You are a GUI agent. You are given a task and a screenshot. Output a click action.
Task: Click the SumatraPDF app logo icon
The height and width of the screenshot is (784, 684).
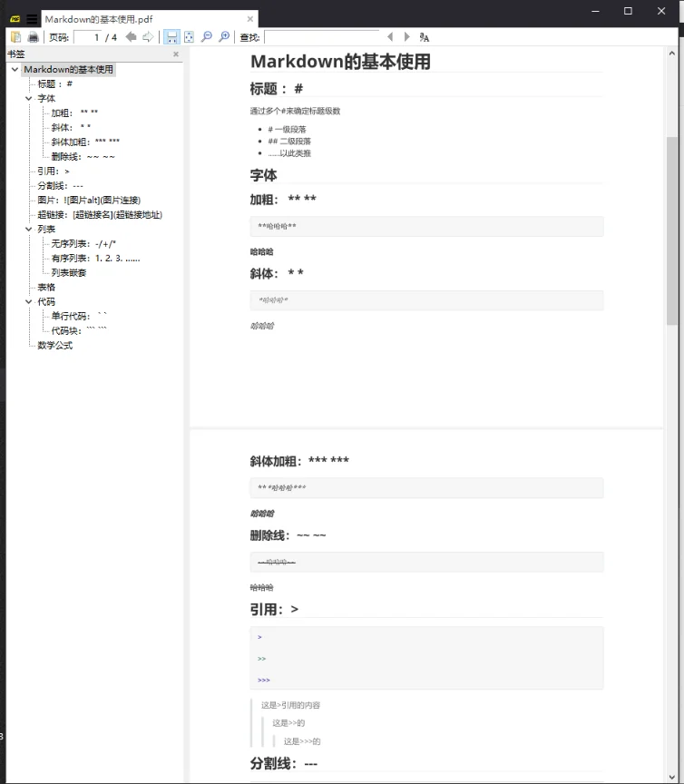click(x=15, y=19)
